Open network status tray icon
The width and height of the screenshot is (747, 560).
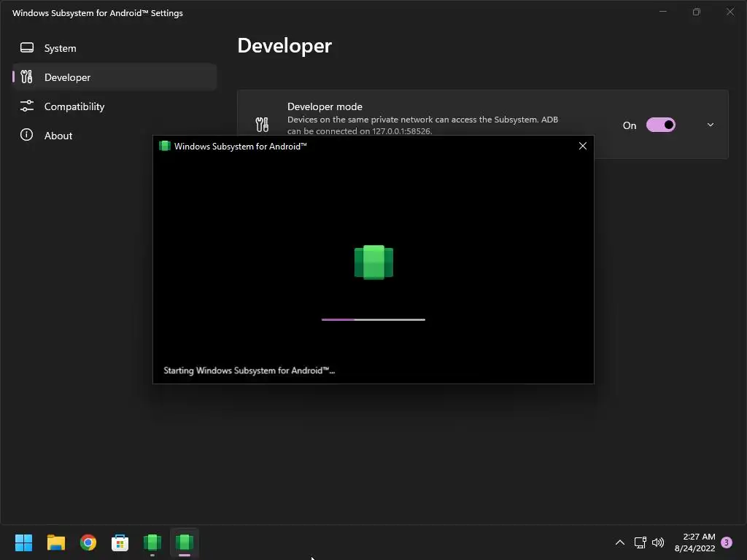(640, 542)
